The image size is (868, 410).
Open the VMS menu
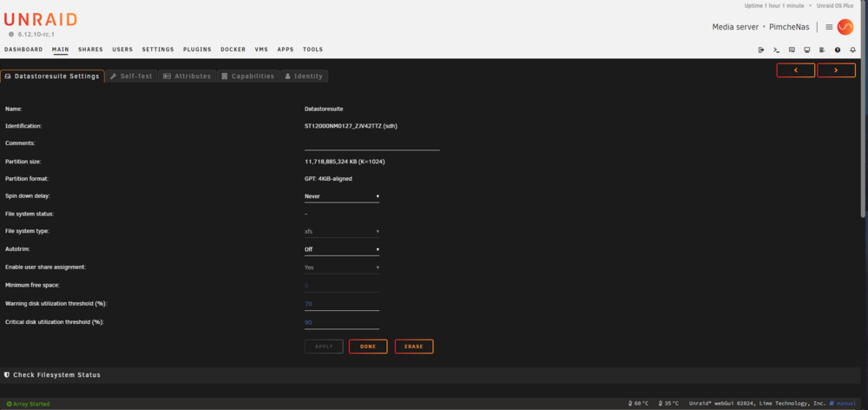point(261,50)
